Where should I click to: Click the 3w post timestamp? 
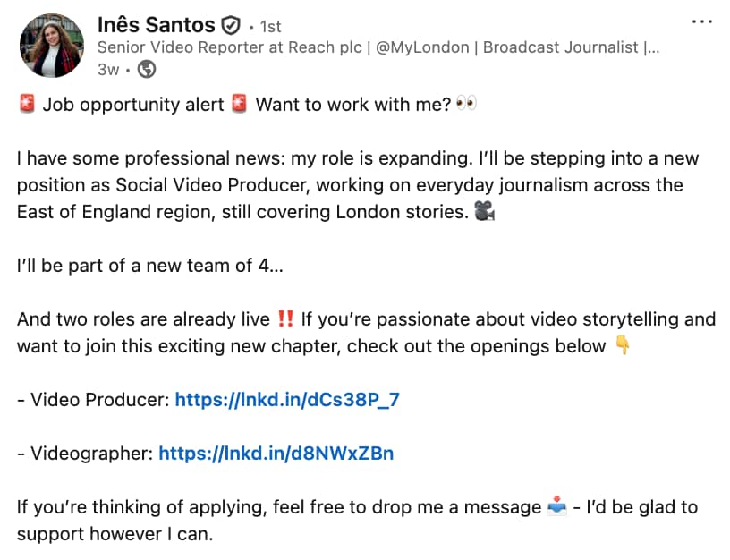coord(108,69)
